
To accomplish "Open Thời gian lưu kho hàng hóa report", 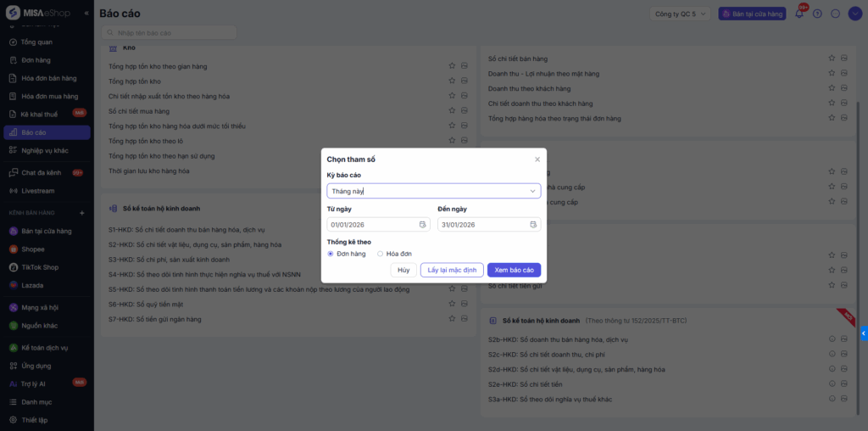I will [x=149, y=171].
